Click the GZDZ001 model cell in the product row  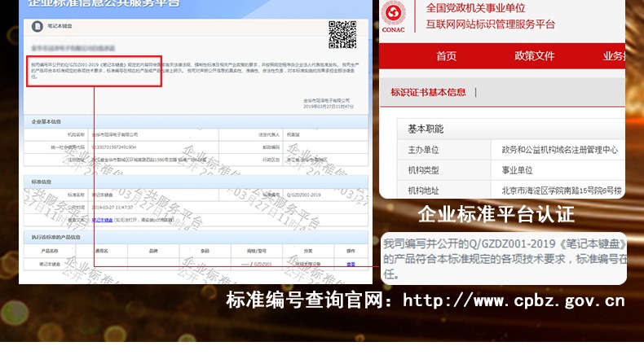pyautogui.click(x=257, y=264)
